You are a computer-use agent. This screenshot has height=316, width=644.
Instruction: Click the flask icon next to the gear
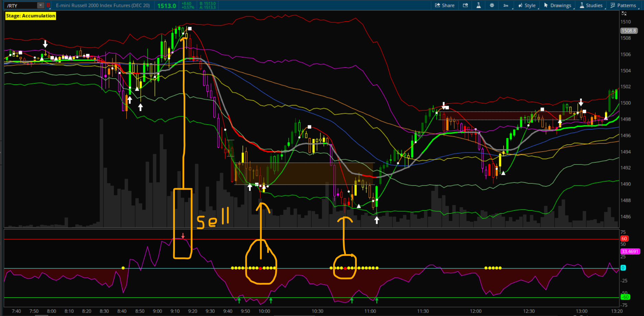[478, 5]
